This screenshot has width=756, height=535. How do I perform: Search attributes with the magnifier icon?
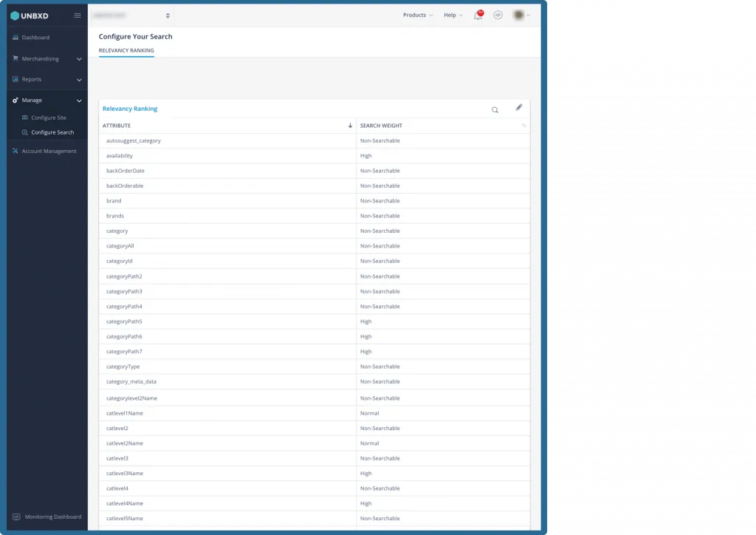[x=495, y=110]
